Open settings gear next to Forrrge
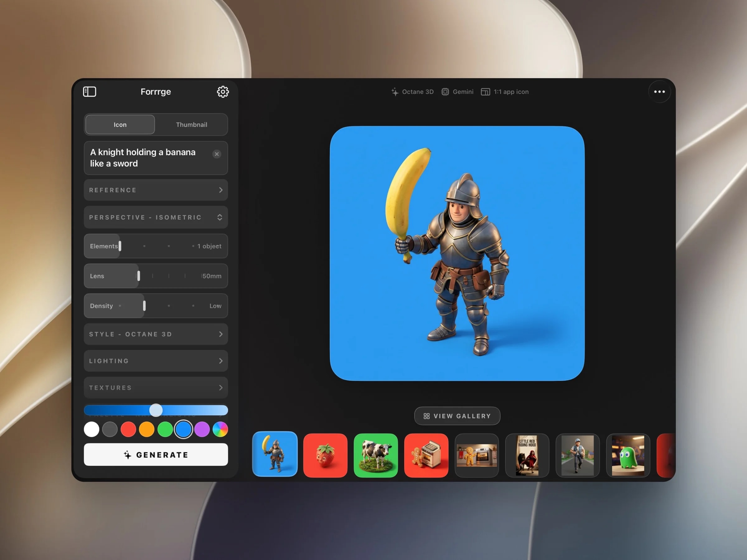Screen dimensions: 747x560 click(x=223, y=91)
